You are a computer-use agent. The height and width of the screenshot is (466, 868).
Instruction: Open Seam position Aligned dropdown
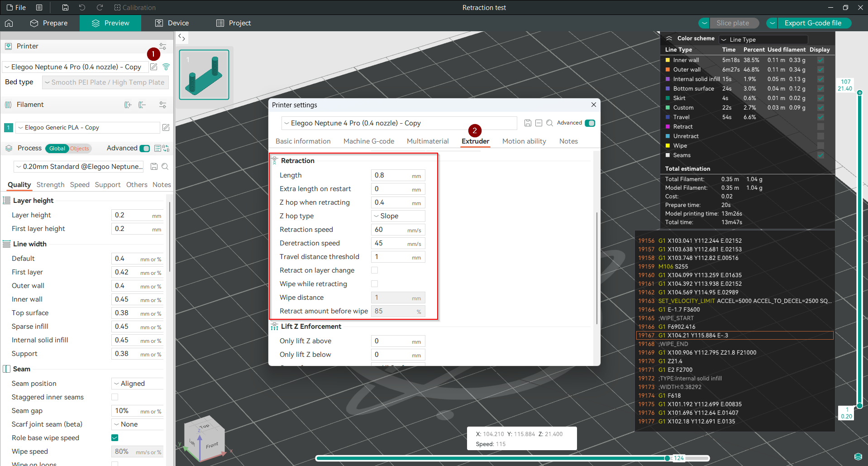click(137, 383)
